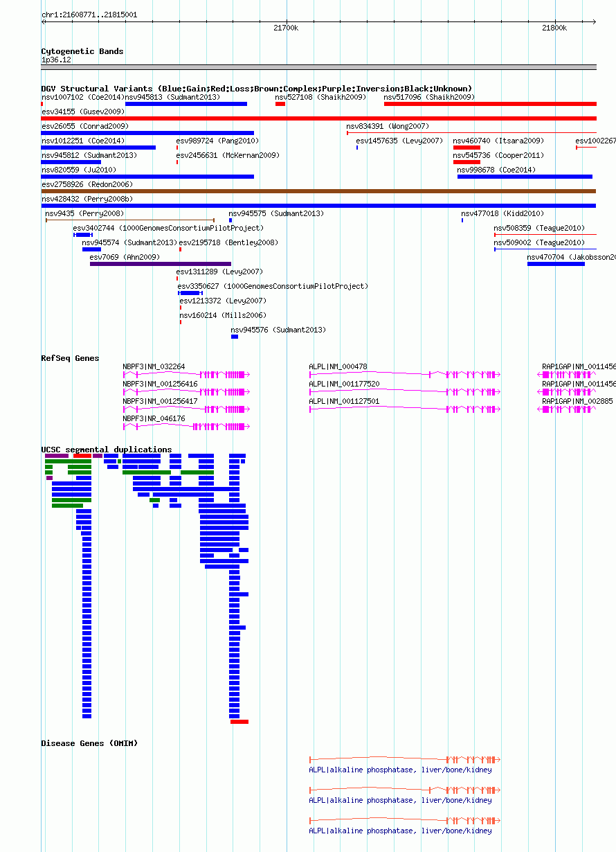Image resolution: width=616 pixels, height=852 pixels.
Task: Select esv3350627 1000Genomes pilot variant
Action: tap(190, 293)
